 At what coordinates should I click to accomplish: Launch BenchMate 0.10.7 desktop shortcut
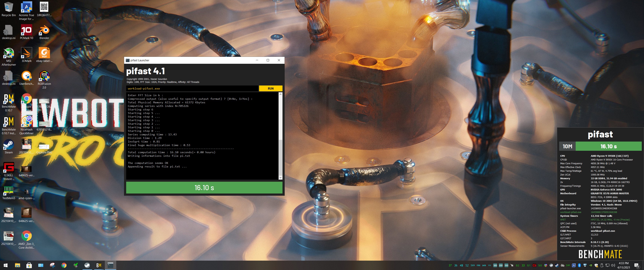pyautogui.click(x=9, y=103)
